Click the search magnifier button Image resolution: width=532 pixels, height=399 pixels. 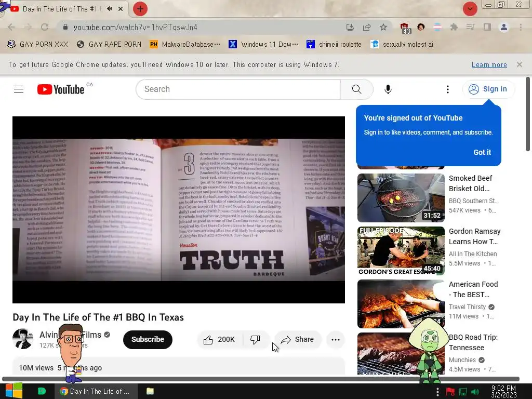coord(356,89)
